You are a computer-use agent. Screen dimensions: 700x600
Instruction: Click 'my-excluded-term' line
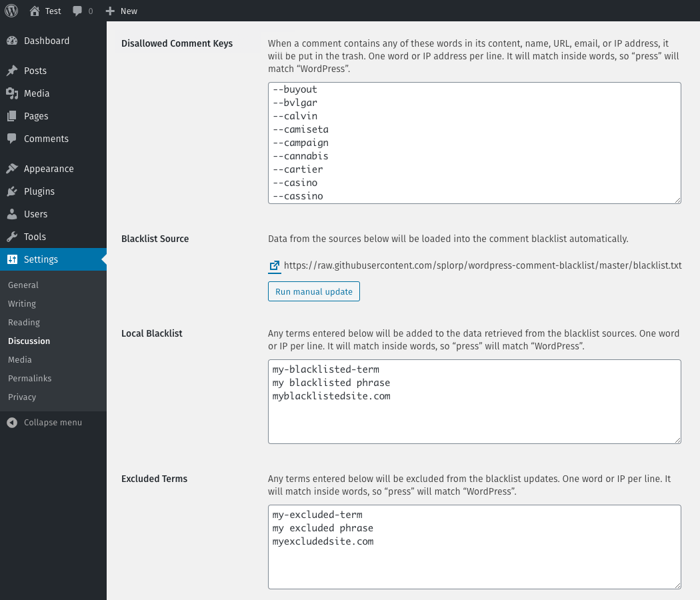tap(317, 515)
